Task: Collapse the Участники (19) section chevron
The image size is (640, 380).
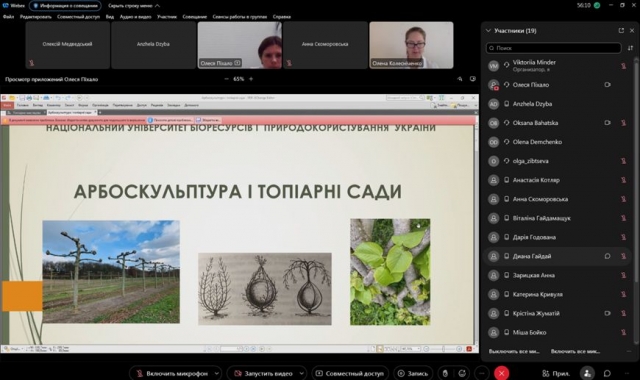Action: (x=488, y=31)
